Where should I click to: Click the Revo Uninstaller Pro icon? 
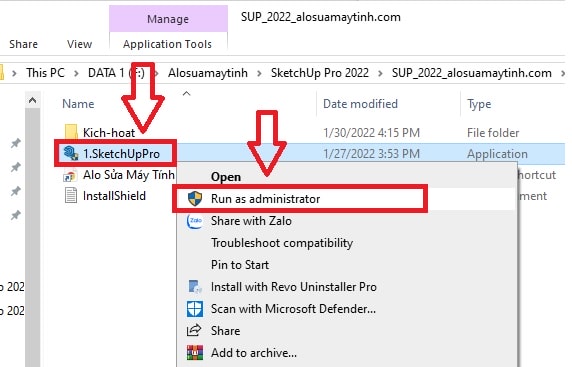point(195,287)
